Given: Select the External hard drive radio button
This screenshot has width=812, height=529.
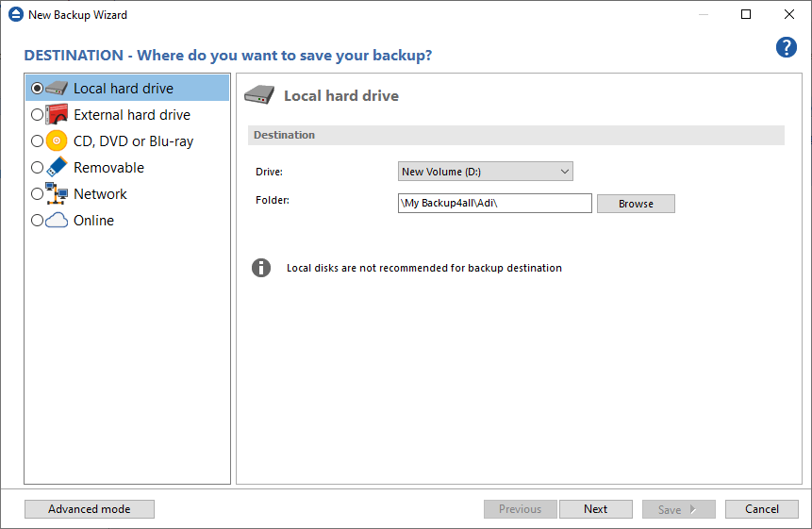Looking at the screenshot, I should tap(37, 115).
